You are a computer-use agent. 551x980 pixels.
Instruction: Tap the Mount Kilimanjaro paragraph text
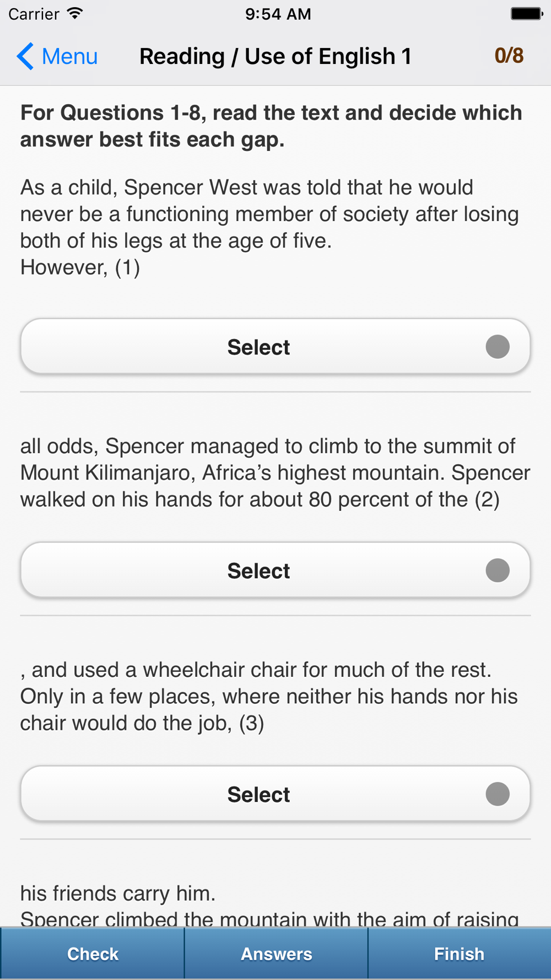pyautogui.click(x=275, y=473)
